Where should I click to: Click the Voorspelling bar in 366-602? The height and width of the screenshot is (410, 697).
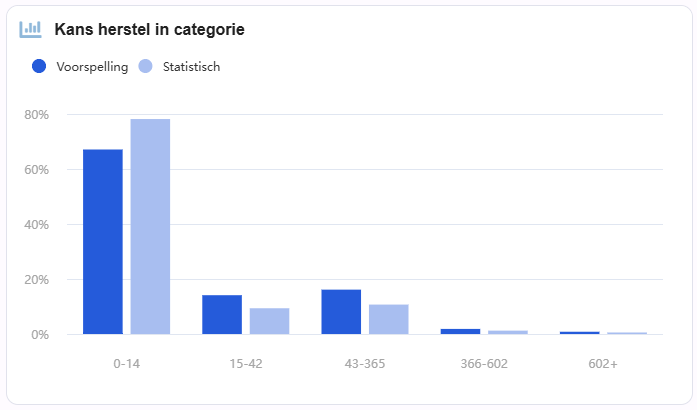tap(461, 332)
